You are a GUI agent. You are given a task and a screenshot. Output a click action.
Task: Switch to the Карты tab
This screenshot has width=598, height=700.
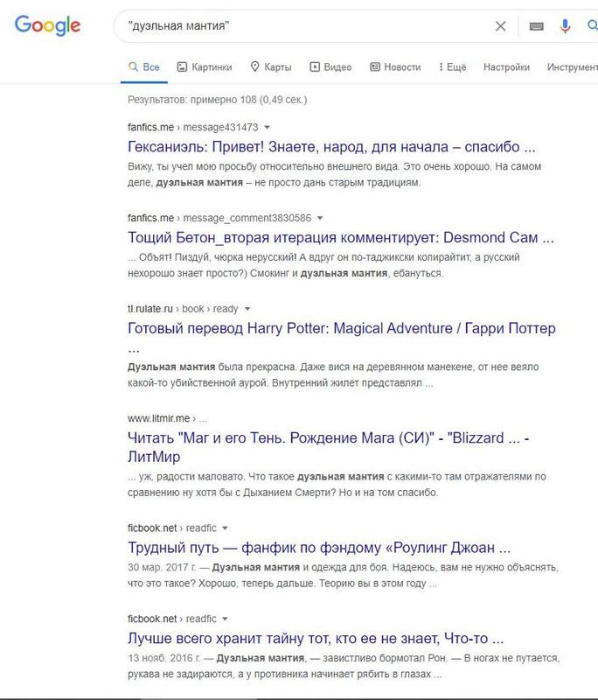click(271, 67)
